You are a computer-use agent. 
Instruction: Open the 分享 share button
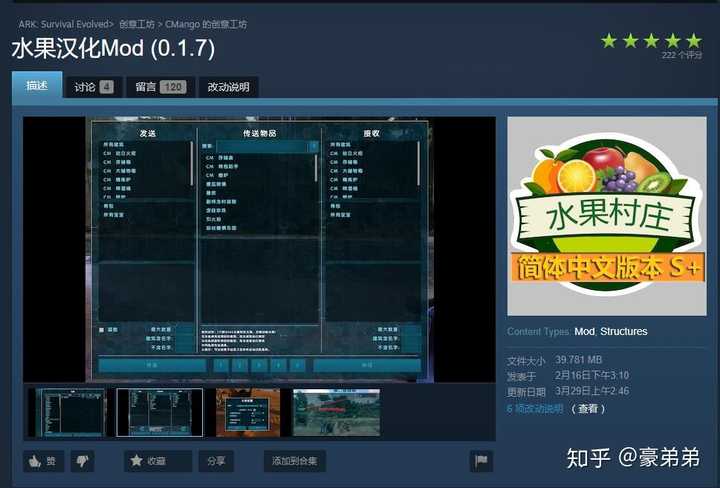pos(216,461)
